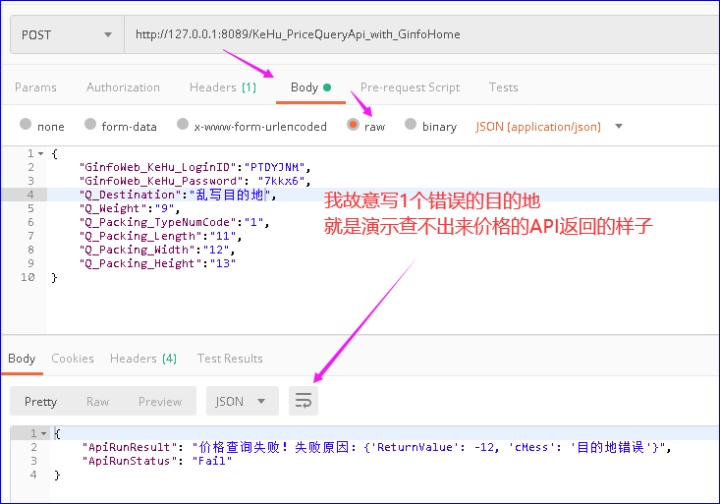Click the ApiRunResult line in response

[x=377, y=447]
